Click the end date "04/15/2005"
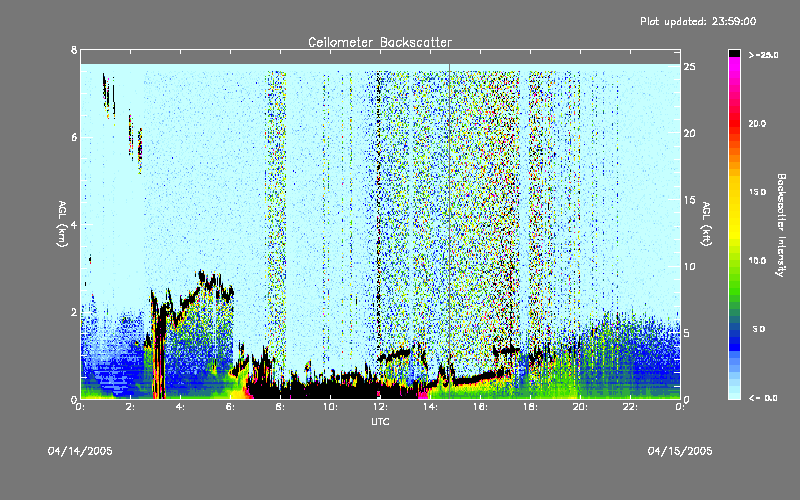Image resolution: width=800 pixels, height=500 pixels. pos(680,451)
